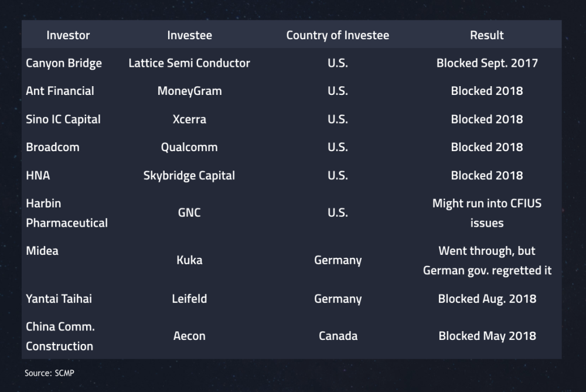Click the Investee column header
Viewport: 586px width, 392px height.
tap(189, 35)
